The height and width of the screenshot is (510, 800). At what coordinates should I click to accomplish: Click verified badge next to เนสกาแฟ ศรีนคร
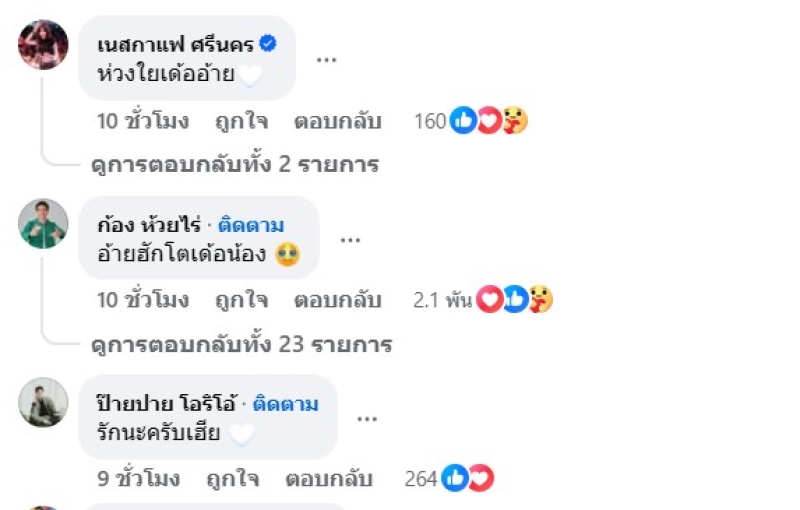pos(268,43)
